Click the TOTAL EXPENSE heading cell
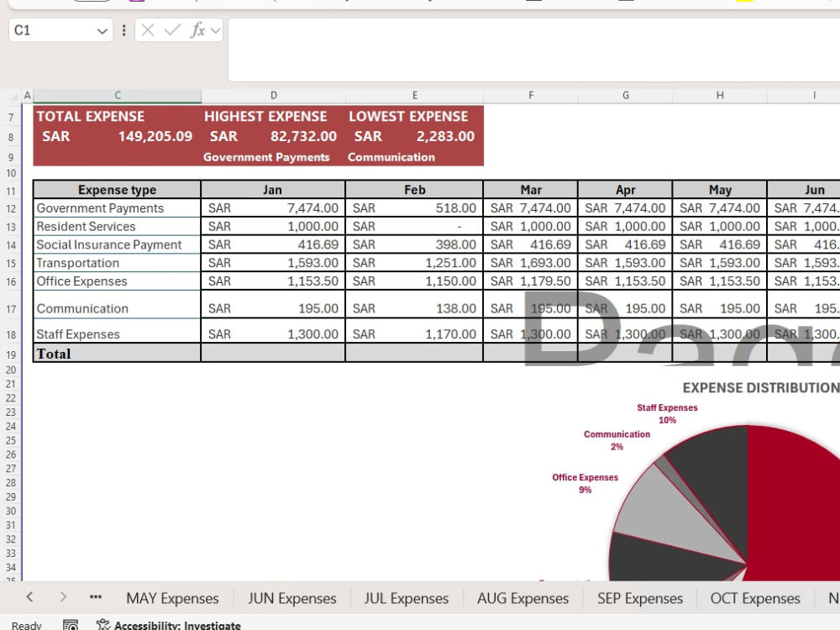The image size is (840, 630). 118,116
